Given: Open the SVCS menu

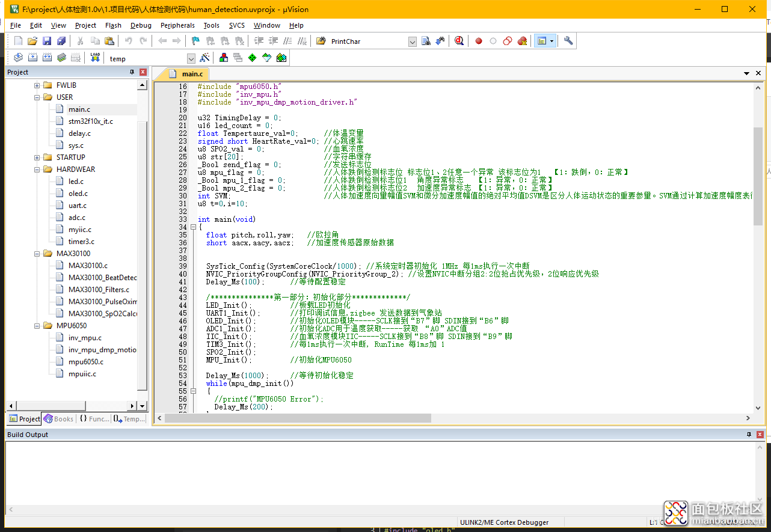Looking at the screenshot, I should (237, 25).
